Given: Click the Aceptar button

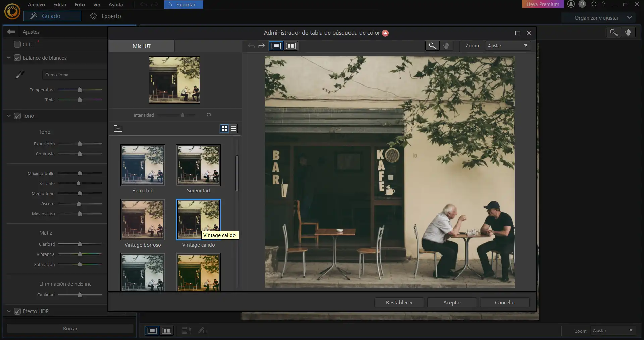Looking at the screenshot, I should click(x=452, y=303).
